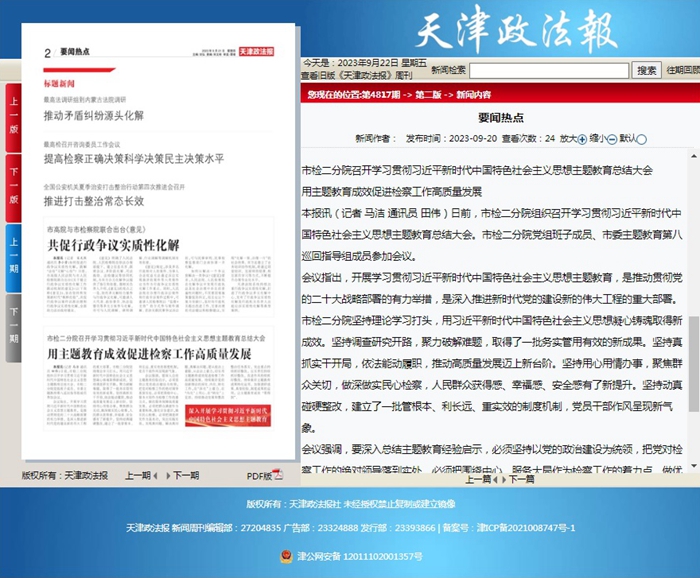
Task: Open headline 提高检察正确决策科学决策民主决策水平
Action: click(134, 159)
